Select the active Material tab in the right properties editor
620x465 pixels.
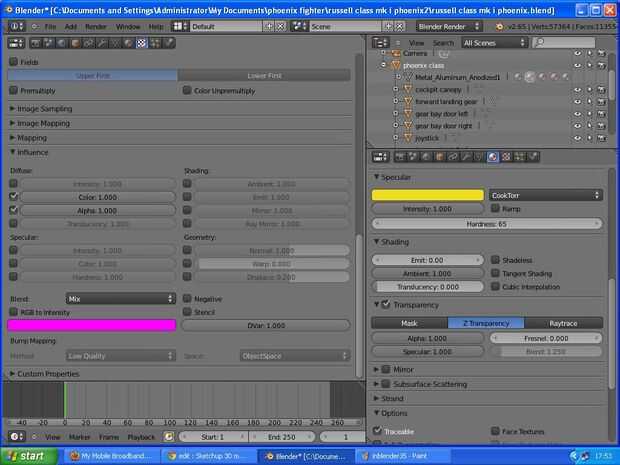point(493,157)
